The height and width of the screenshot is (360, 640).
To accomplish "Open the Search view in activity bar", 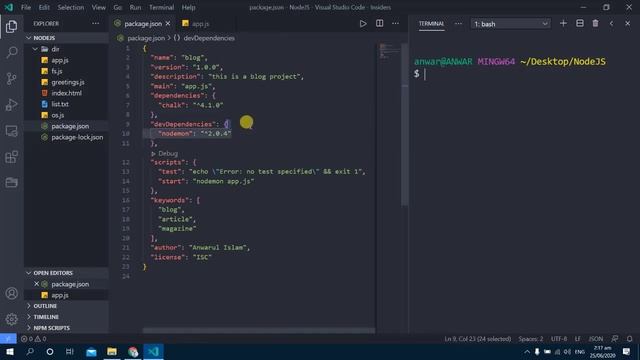I will click(x=11, y=52).
